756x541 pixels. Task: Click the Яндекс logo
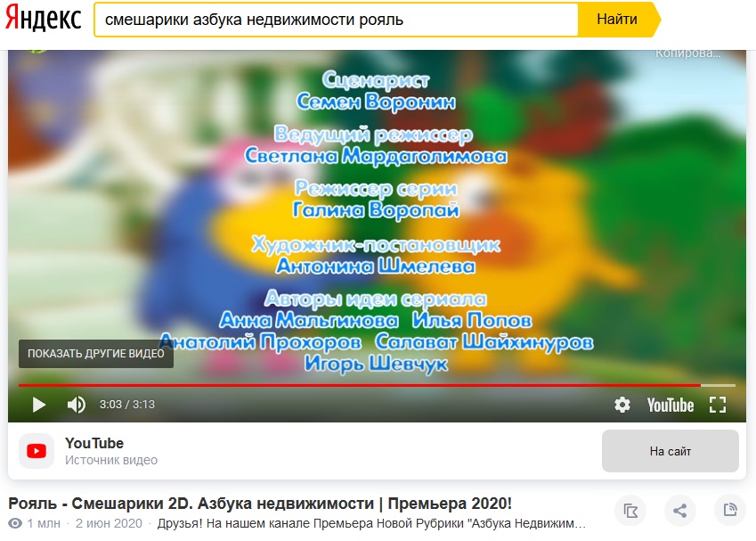point(43,19)
